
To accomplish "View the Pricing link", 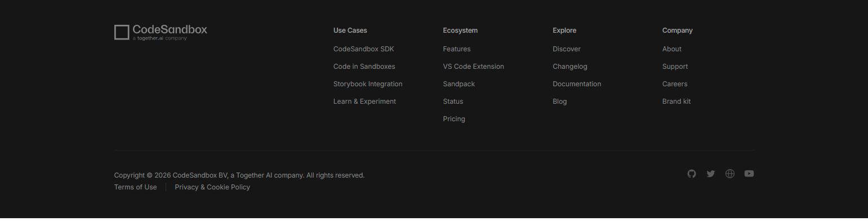I will pyautogui.click(x=454, y=119).
